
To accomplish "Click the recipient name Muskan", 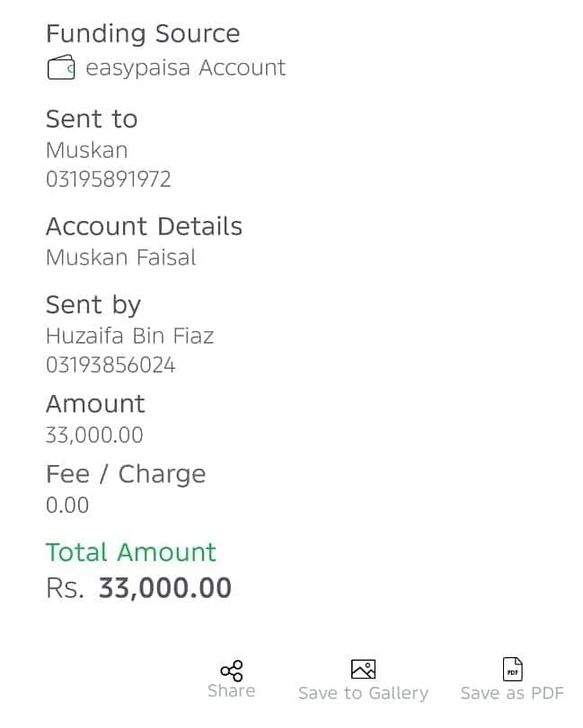I will coord(87,151).
